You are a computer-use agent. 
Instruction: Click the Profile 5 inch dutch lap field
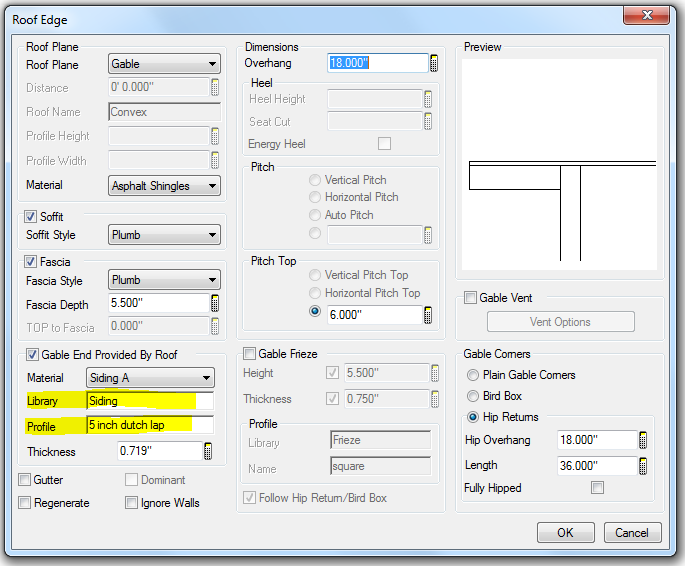150,425
